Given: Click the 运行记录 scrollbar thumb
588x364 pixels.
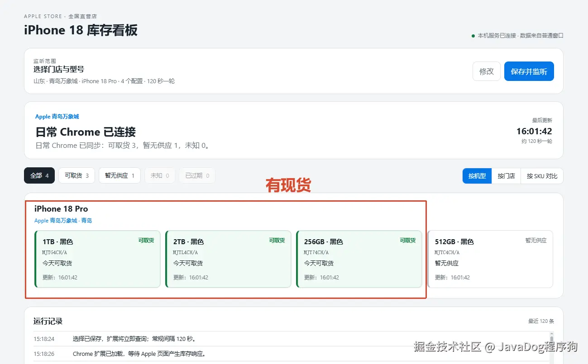Looking at the screenshot, I should click(x=551, y=340).
